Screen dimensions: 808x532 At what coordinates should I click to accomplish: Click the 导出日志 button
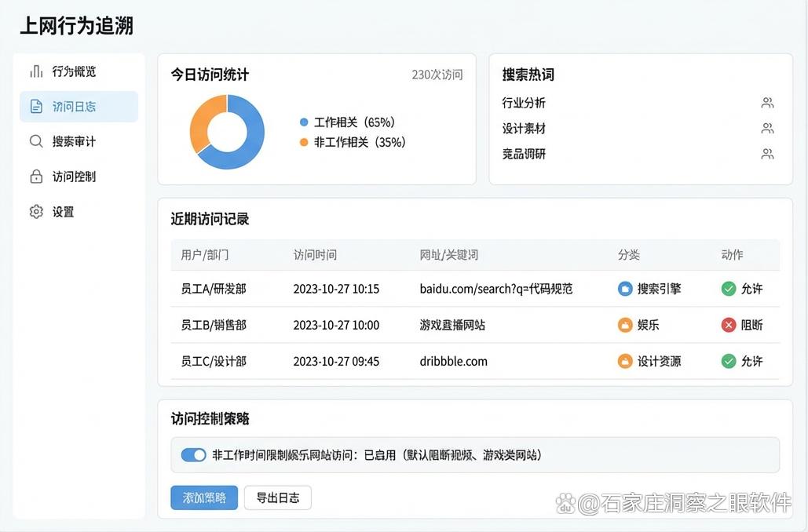pos(278,497)
